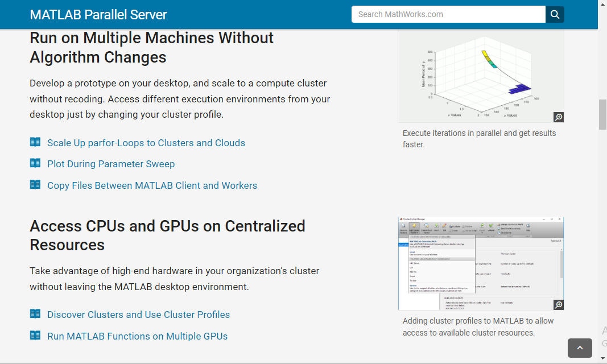Click book icon beside Plot During Parameter Sweep

pyautogui.click(x=35, y=163)
